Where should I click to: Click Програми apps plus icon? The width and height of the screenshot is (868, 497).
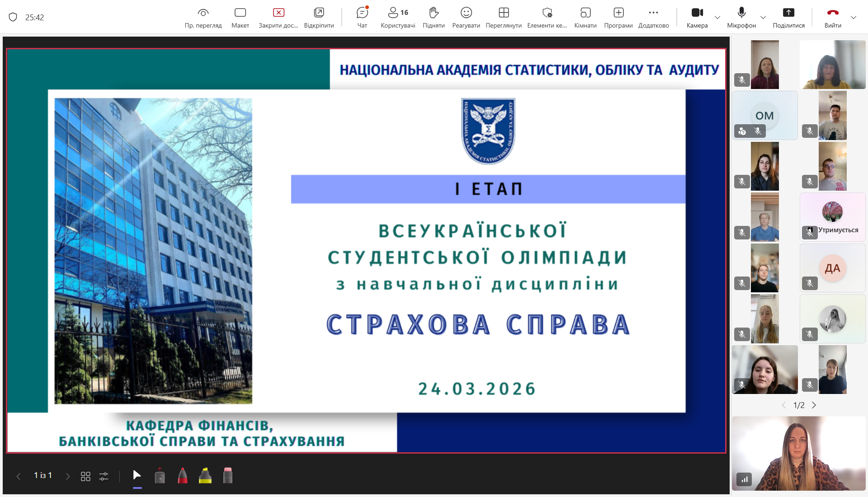[x=618, y=17]
